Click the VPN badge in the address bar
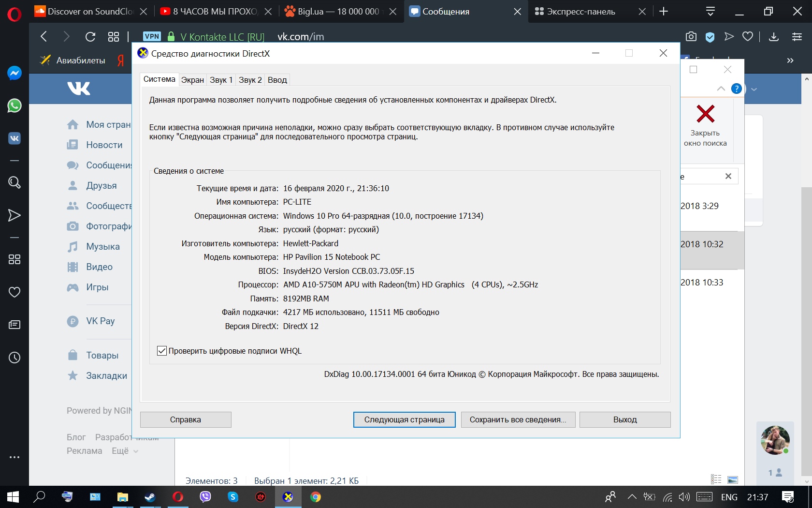Screen dimensions: 812x508 pos(152,37)
